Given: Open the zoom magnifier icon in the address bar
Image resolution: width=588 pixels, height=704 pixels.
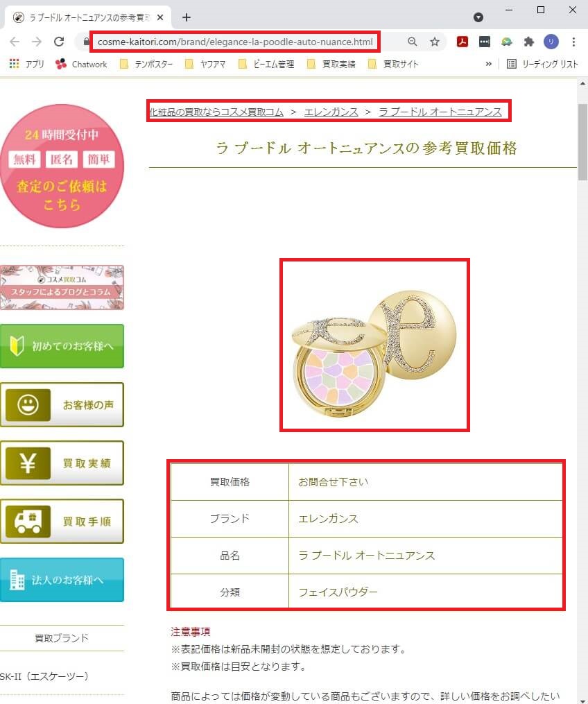Looking at the screenshot, I should click(412, 42).
